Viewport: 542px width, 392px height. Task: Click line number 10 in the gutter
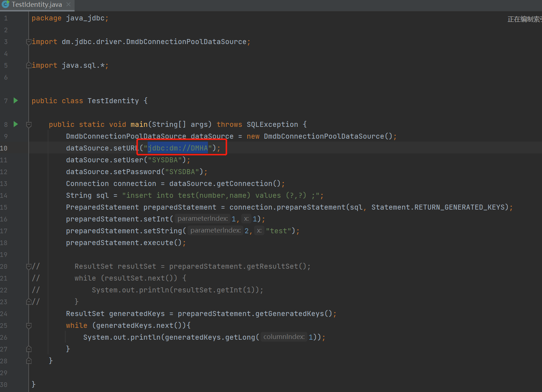point(4,148)
